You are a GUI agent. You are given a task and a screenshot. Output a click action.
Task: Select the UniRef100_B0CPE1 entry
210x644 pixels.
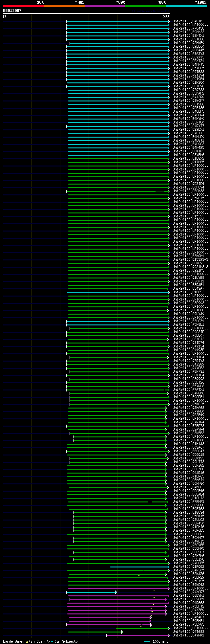(188, 397)
